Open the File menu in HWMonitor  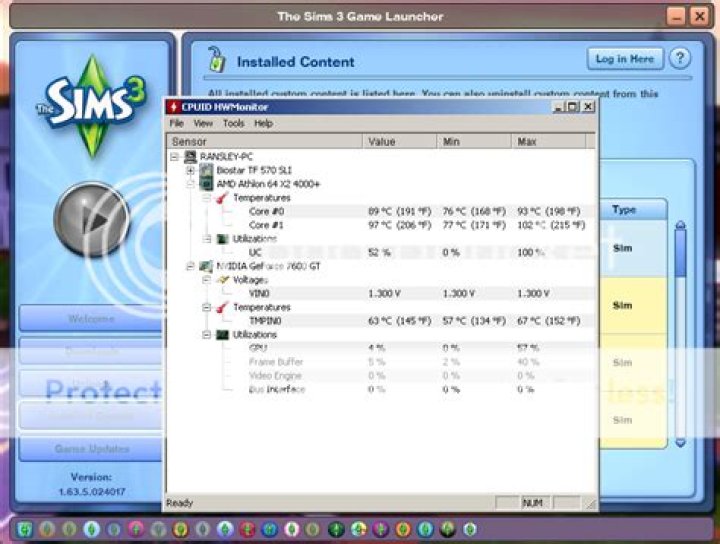pos(176,123)
